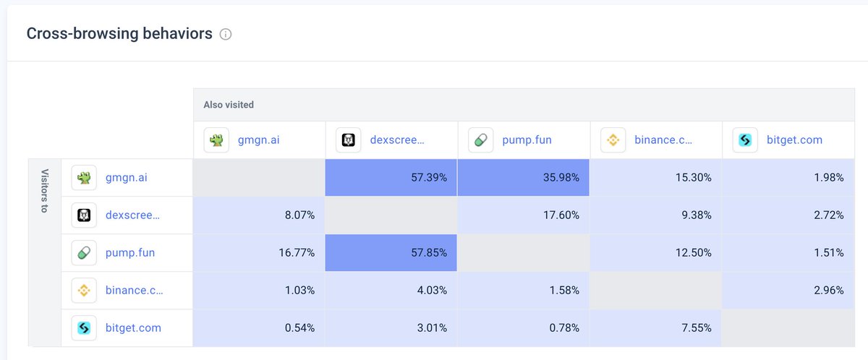This screenshot has height=360, width=868.
Task: Click the pump.fun pill logo in column header
Action: [481, 140]
